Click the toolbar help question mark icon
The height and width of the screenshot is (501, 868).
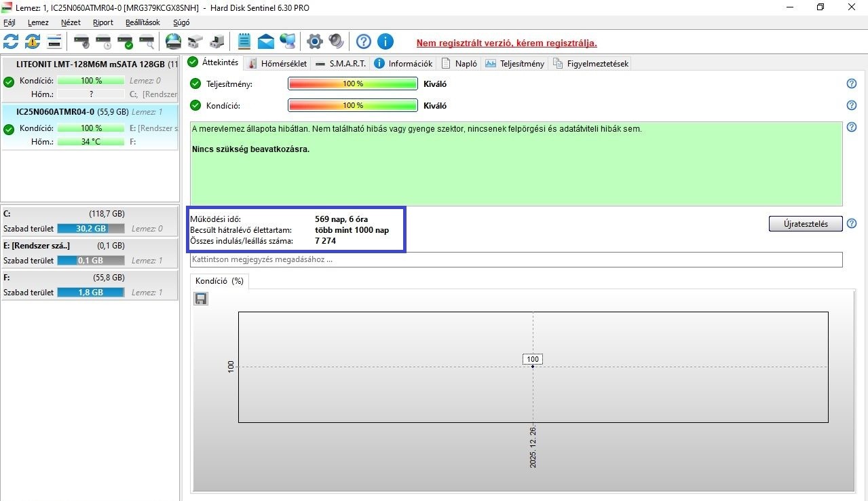pos(364,41)
